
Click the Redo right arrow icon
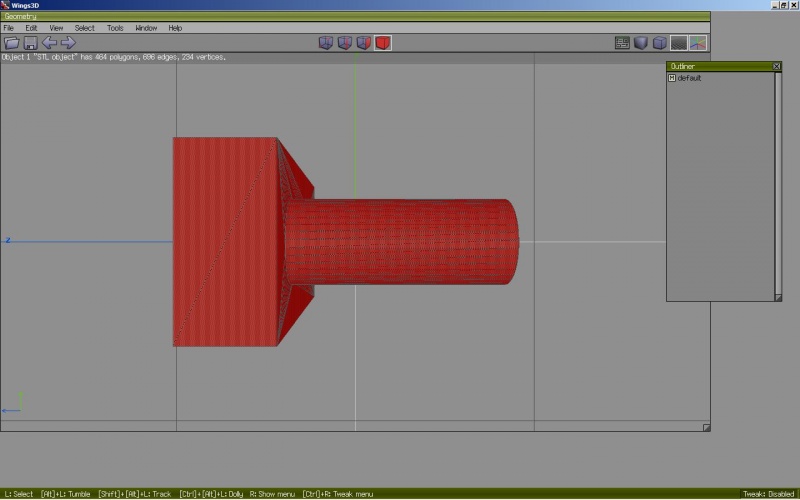(x=68, y=43)
